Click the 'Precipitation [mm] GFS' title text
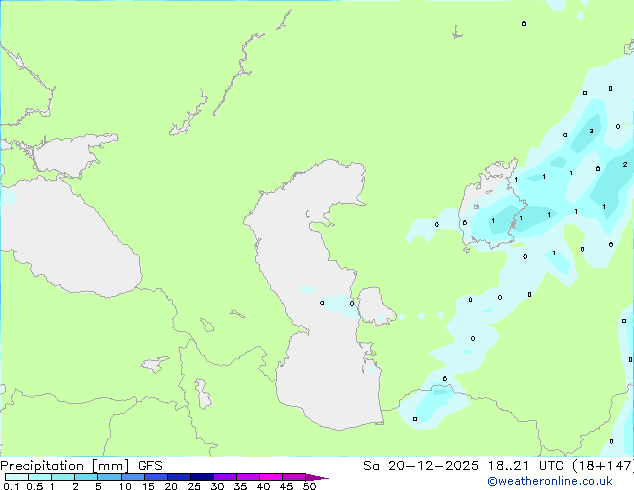The image size is (634, 490). (x=81, y=466)
